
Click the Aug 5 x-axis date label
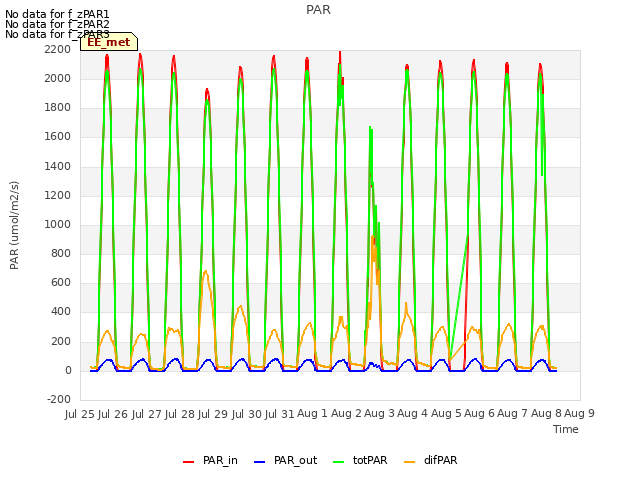[446, 413]
